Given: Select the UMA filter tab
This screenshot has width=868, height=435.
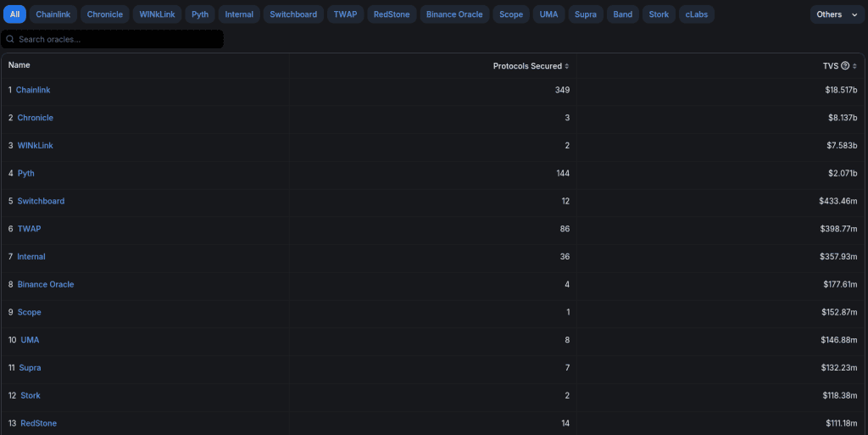Looking at the screenshot, I should (548, 14).
